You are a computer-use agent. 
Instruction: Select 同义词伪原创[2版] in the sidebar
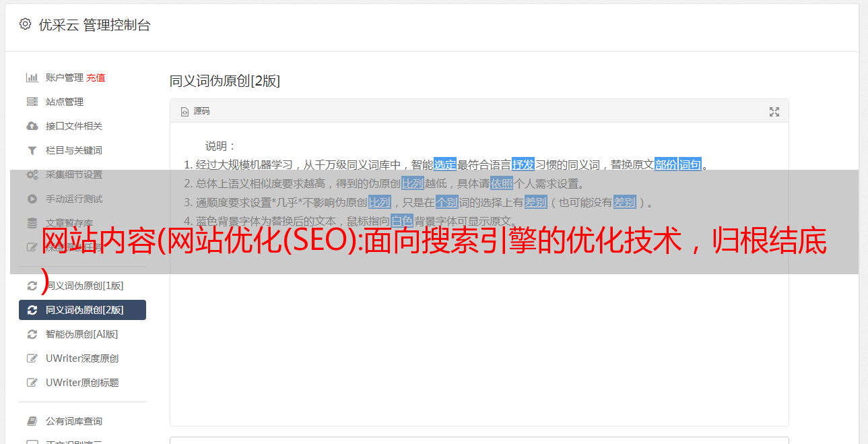[82, 310]
